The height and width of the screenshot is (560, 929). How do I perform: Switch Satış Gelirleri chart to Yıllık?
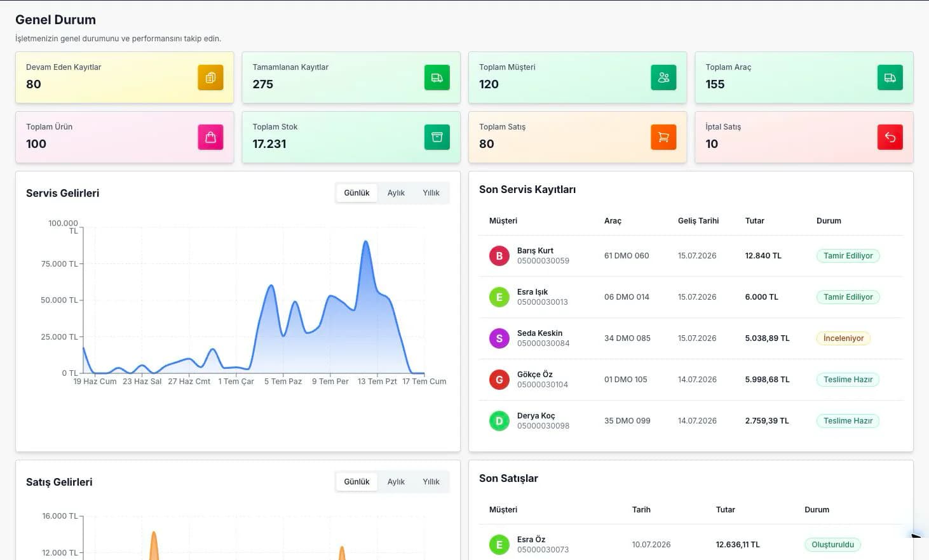431,482
